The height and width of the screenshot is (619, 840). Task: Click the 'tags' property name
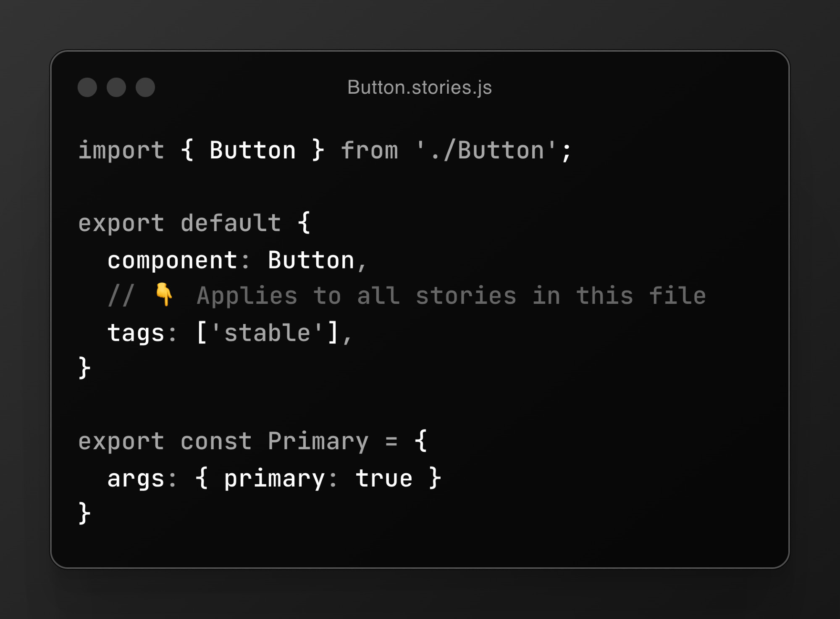coord(136,333)
